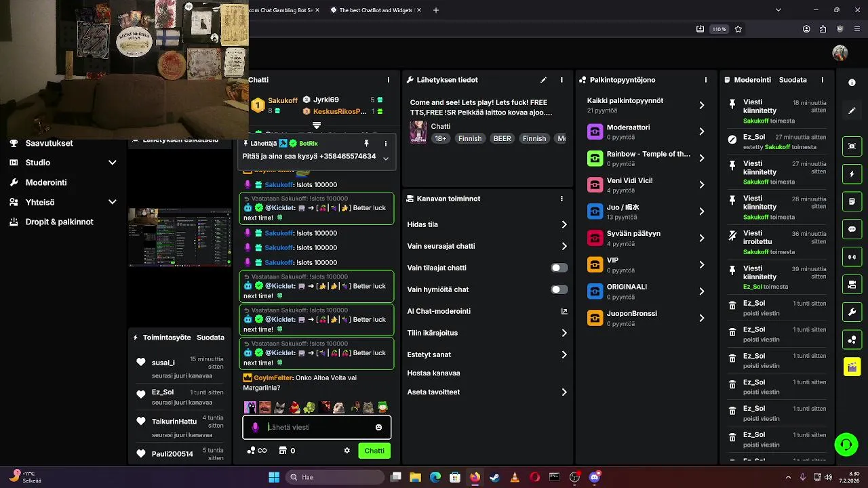Click the Windows taskbar search box
This screenshot has height=488, width=868.
click(x=334, y=477)
